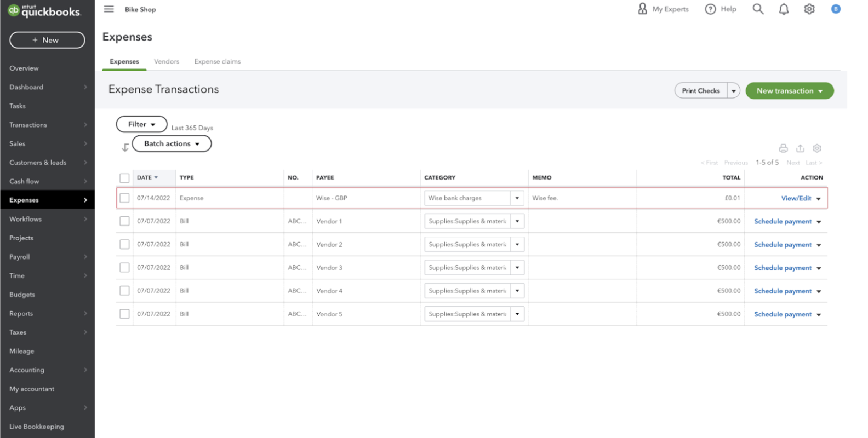Click the batch select arrow icon
Screen dimensions: 868x438
[x=125, y=147]
